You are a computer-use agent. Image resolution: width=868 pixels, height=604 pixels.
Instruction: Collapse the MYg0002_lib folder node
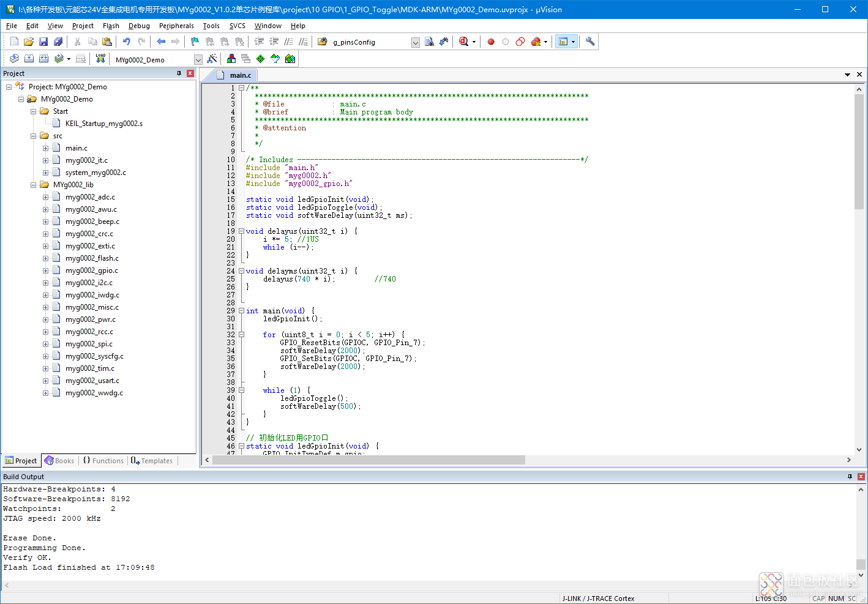(x=33, y=185)
